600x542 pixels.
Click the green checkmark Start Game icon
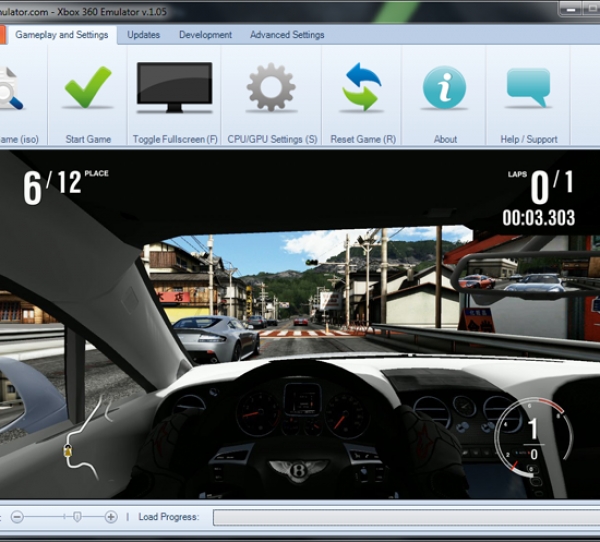point(88,87)
